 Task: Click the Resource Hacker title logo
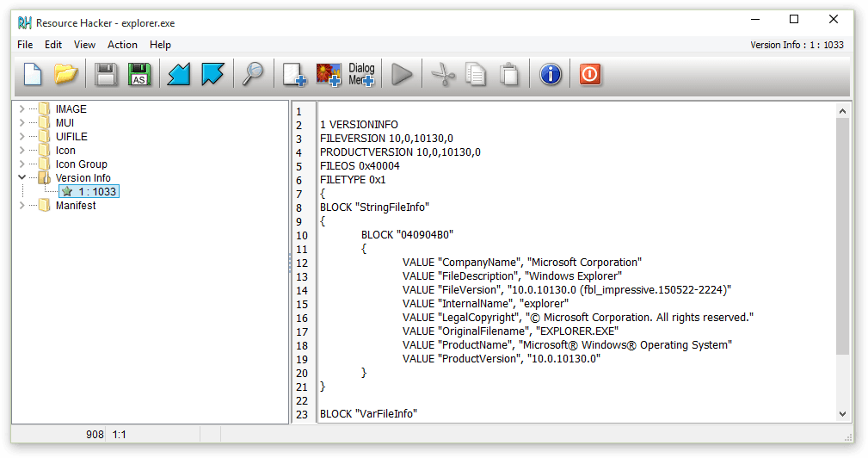pos(24,22)
